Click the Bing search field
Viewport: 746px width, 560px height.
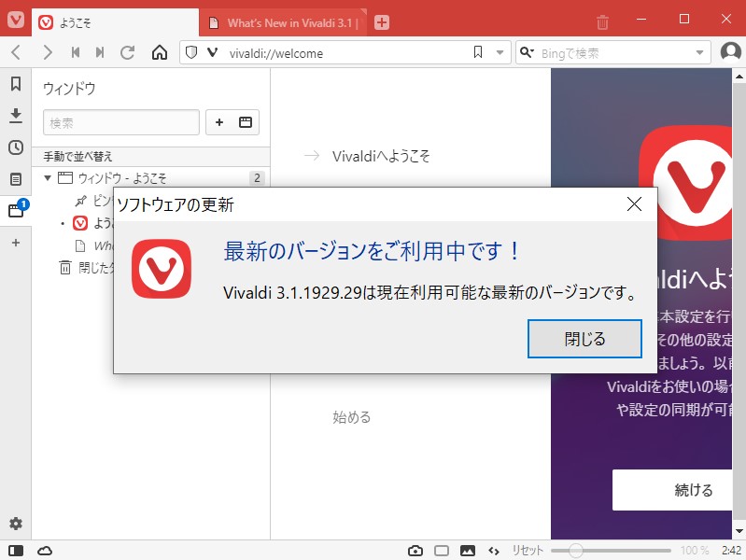click(x=613, y=53)
